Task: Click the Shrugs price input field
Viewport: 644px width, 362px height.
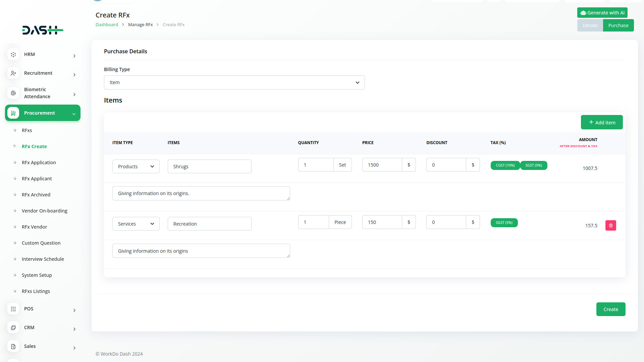Action: coord(382,165)
